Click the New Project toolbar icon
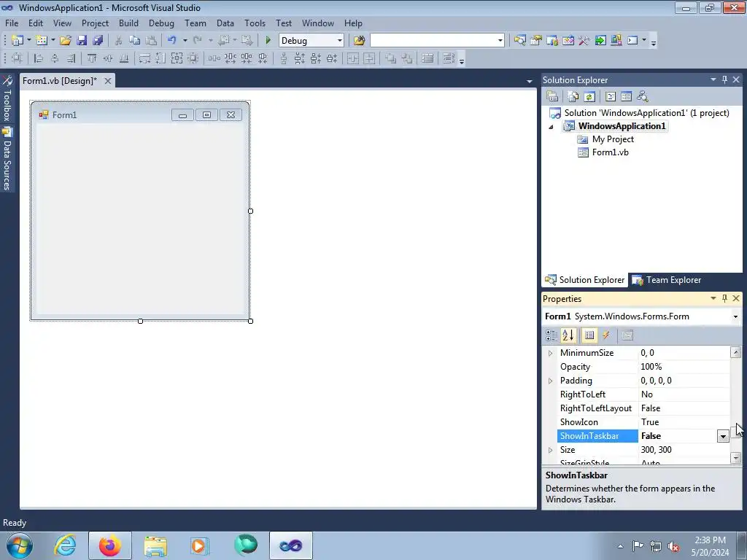 [17, 41]
